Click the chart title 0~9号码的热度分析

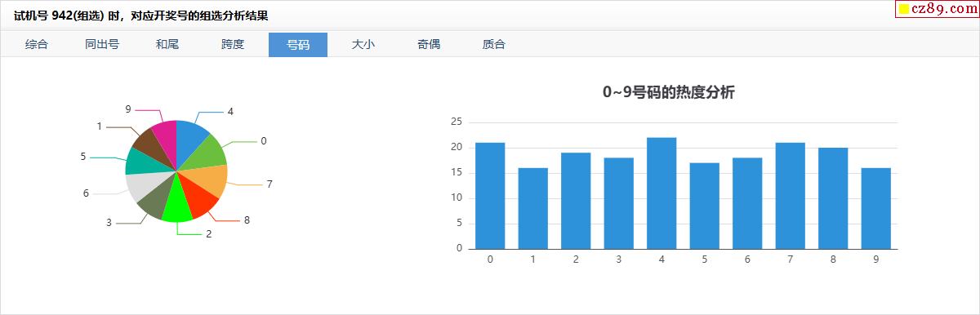pyautogui.click(x=669, y=92)
